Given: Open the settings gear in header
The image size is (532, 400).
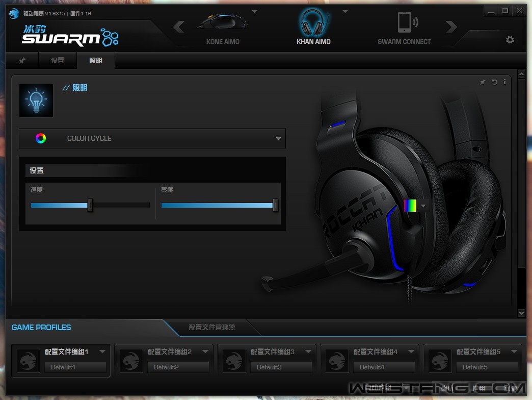Looking at the screenshot, I should [510, 40].
